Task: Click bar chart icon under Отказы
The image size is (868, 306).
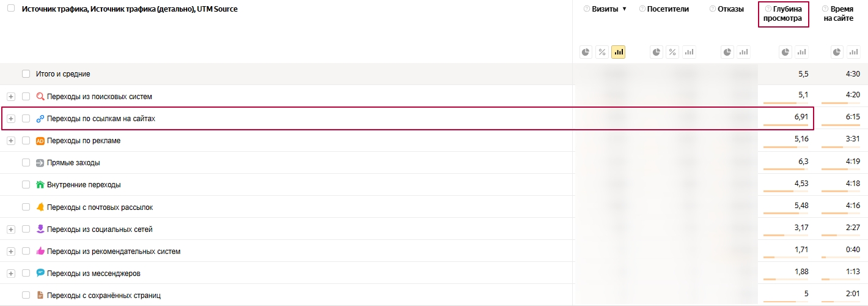Action: point(743,52)
